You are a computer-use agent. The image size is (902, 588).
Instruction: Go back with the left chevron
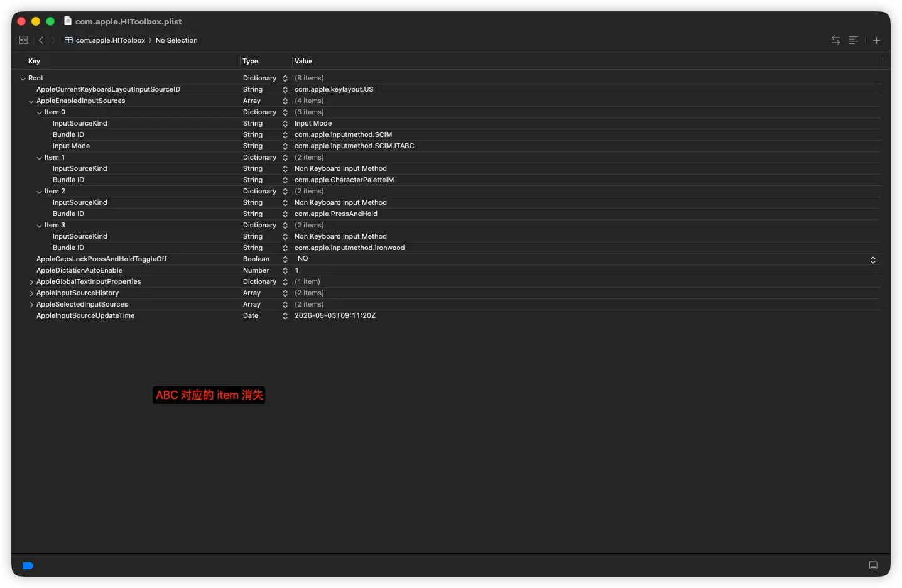click(41, 40)
